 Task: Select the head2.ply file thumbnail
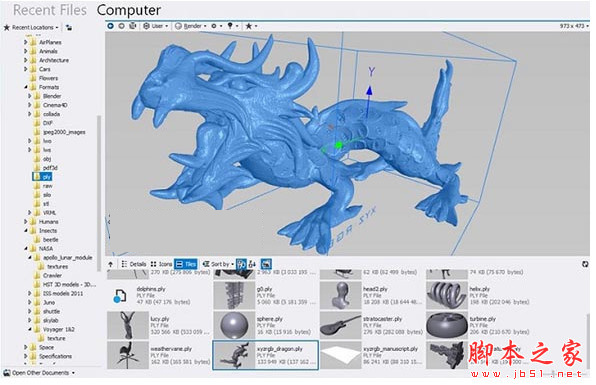340,295
